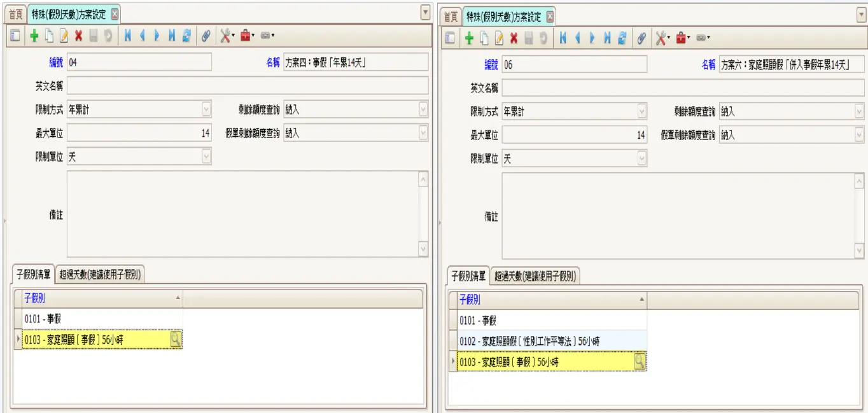Select 0102 家庭照顧假 row in right list
868x413 pixels.
point(547,342)
